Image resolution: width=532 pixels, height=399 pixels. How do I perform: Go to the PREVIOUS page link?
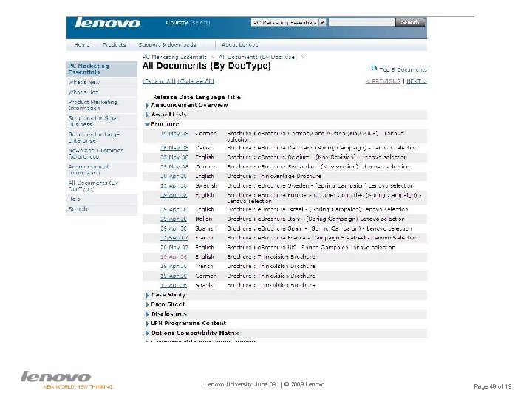[x=383, y=81]
